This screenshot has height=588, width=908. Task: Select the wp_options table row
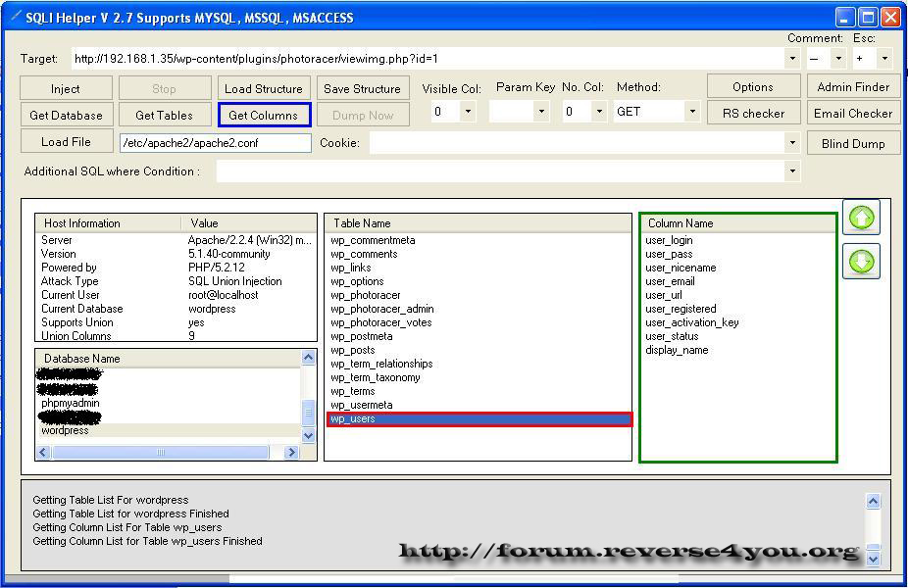tap(479, 281)
